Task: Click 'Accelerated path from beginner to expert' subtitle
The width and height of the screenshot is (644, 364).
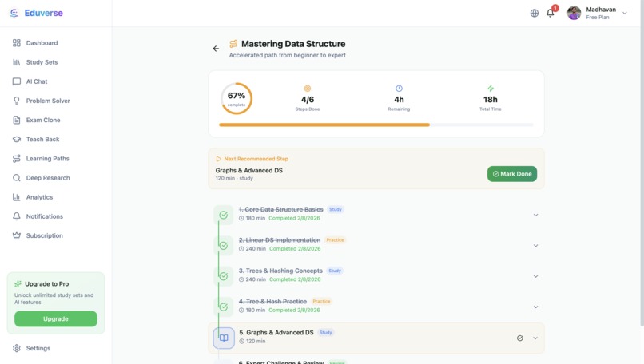Action: click(x=287, y=55)
